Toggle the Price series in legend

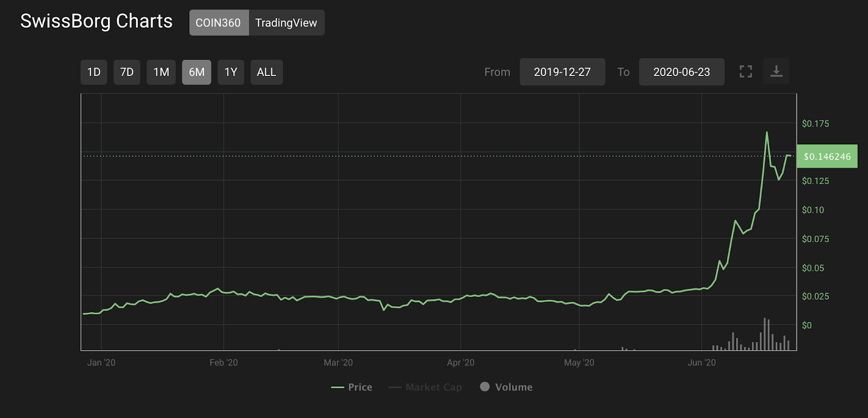point(352,387)
